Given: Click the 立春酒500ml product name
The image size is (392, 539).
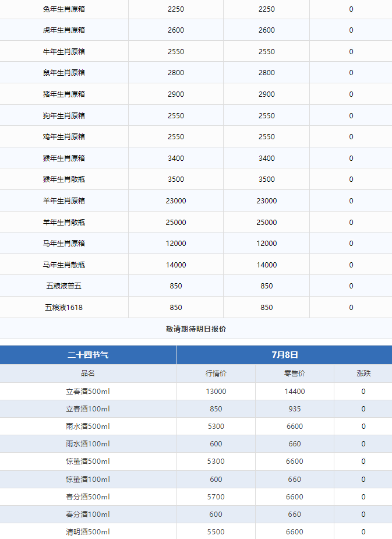Looking at the screenshot, I should [x=88, y=392].
